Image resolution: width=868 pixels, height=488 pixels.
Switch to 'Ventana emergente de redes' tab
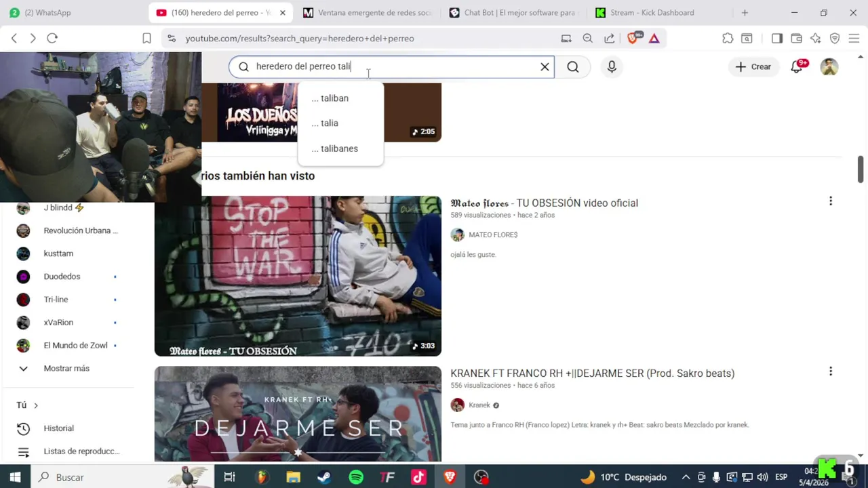coord(366,13)
